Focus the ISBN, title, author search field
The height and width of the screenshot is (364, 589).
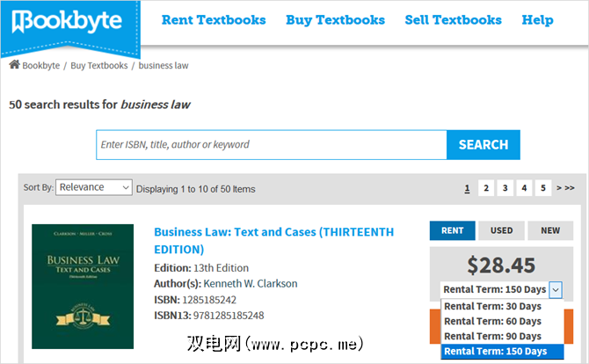[271, 144]
